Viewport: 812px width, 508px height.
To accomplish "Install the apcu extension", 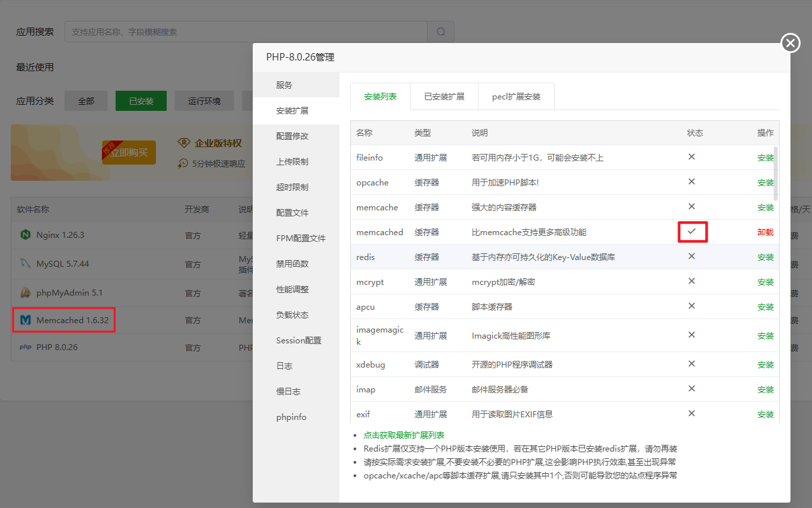I will pos(766,307).
